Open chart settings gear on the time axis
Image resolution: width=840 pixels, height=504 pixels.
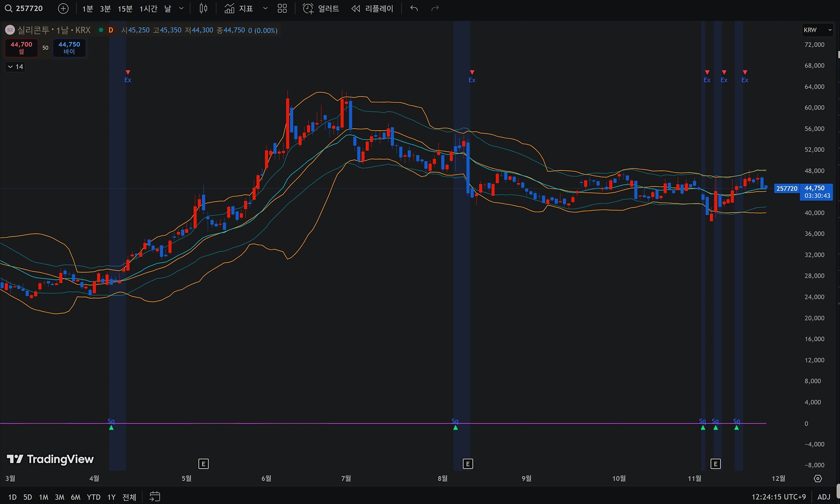tap(818, 479)
